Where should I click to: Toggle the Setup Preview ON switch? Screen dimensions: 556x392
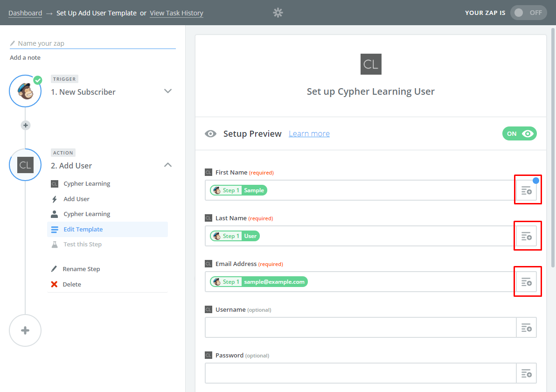pos(520,134)
